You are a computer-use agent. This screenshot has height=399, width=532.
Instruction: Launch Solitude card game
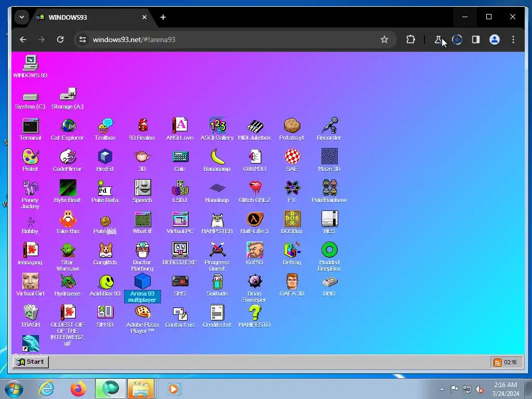point(217,285)
